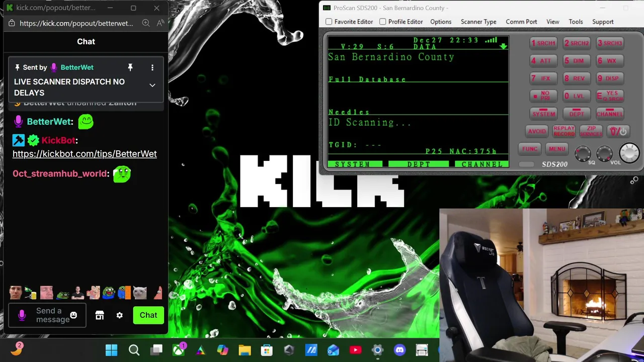Click the large white scroll knob

click(x=629, y=153)
